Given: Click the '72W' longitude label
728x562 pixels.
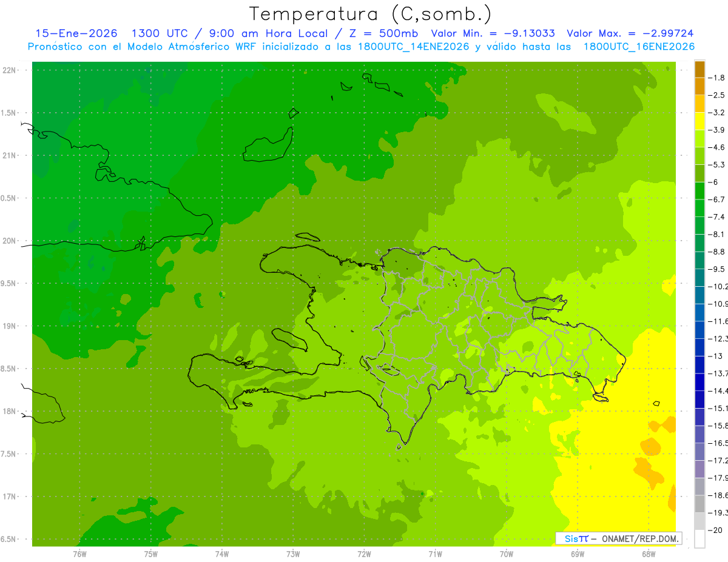Looking at the screenshot, I should coord(365,554).
